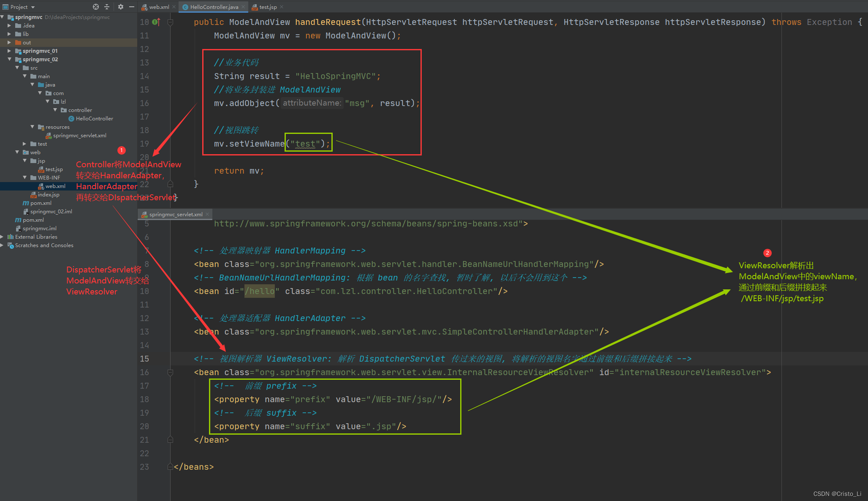The height and width of the screenshot is (501, 868).
Task: Collapse the resources folder
Action: tap(32, 127)
